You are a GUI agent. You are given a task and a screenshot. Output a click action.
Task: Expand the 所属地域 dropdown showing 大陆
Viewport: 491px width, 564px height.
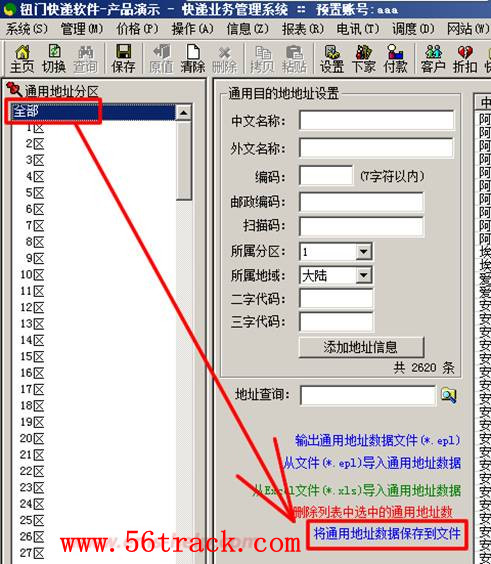pyautogui.click(x=364, y=276)
